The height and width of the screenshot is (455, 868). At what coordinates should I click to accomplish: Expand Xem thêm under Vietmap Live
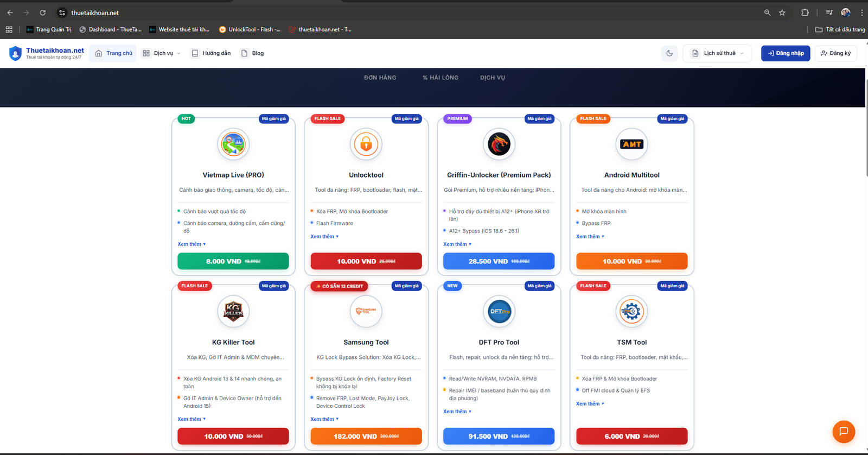[x=192, y=244]
